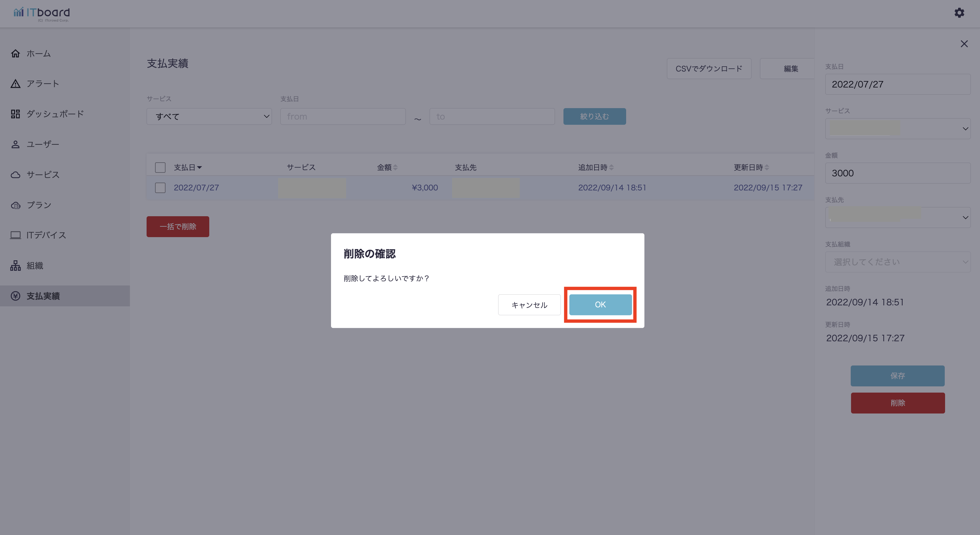Click the ホーム home icon

click(x=15, y=53)
